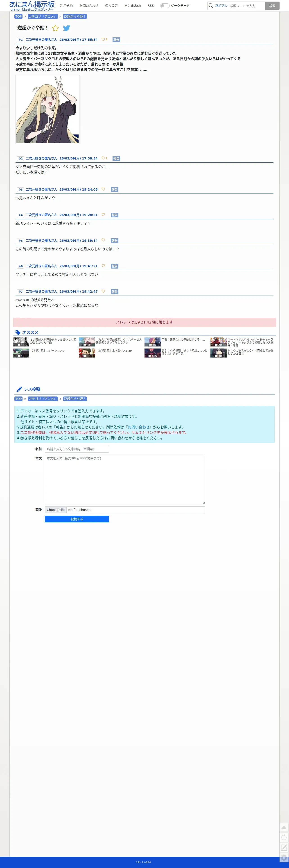Open recommended thread コードギアスやガン×ソード
Screen dimensions: 289x868
pyautogui.click(x=250, y=342)
